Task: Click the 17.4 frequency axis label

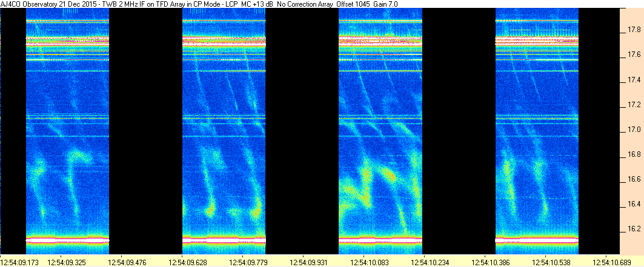Action: 633,79
